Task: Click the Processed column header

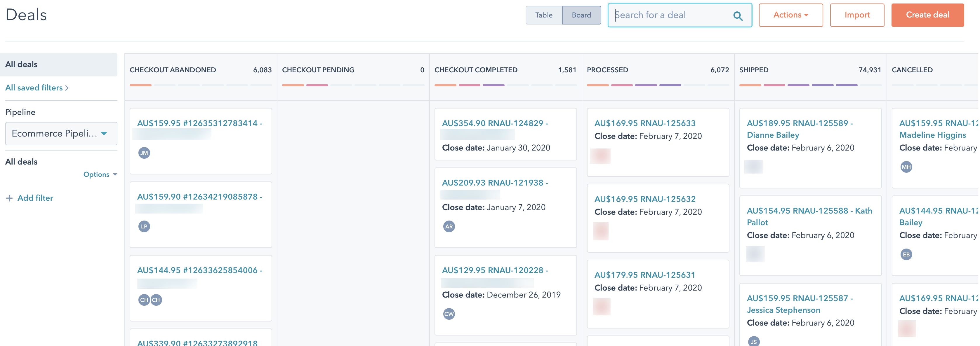Action: [608, 70]
